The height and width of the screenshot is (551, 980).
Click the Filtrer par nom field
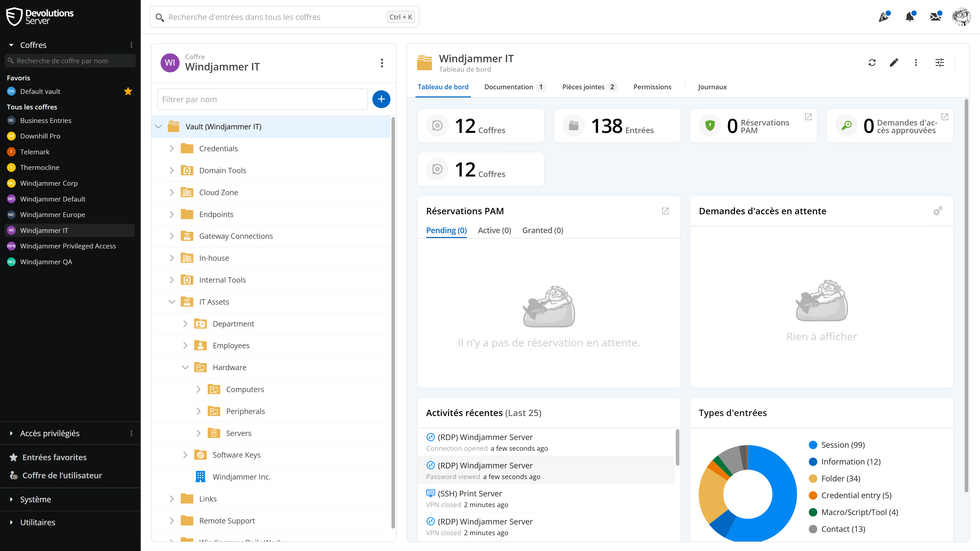click(262, 100)
